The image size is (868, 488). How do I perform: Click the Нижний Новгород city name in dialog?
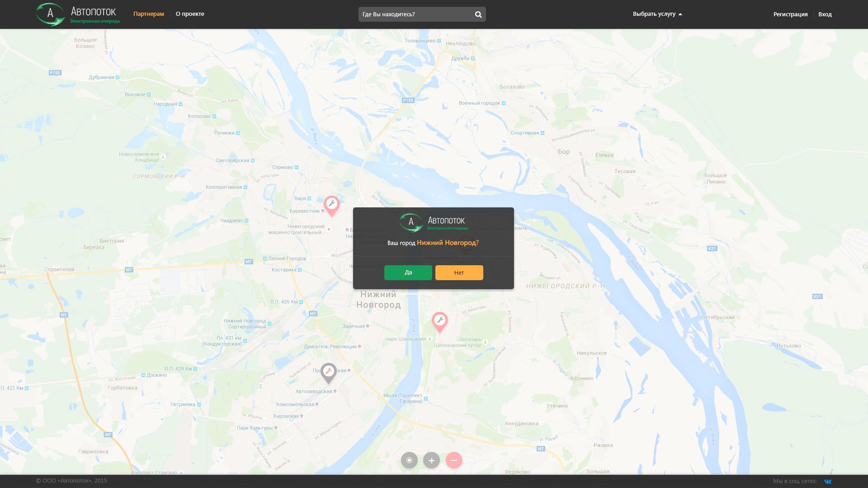[448, 243]
